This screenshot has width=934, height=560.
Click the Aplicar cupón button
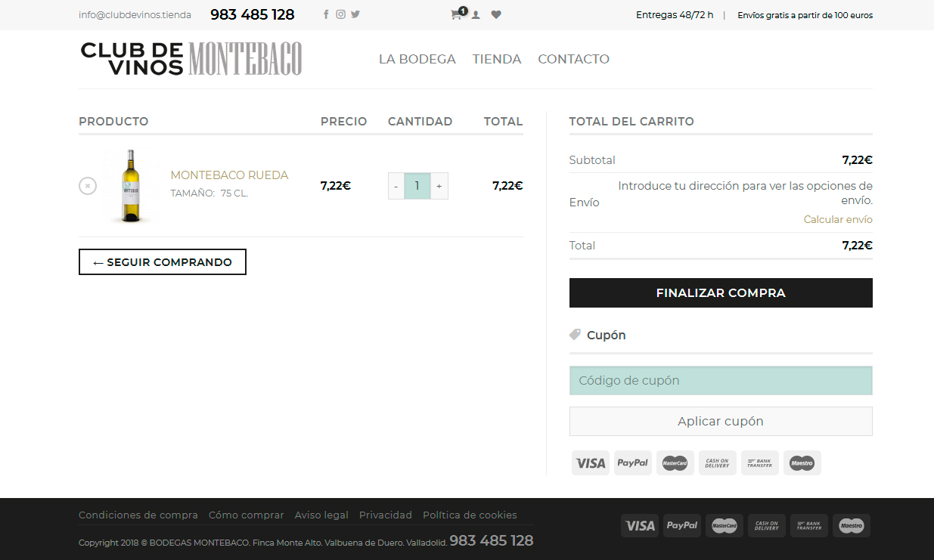click(x=720, y=422)
